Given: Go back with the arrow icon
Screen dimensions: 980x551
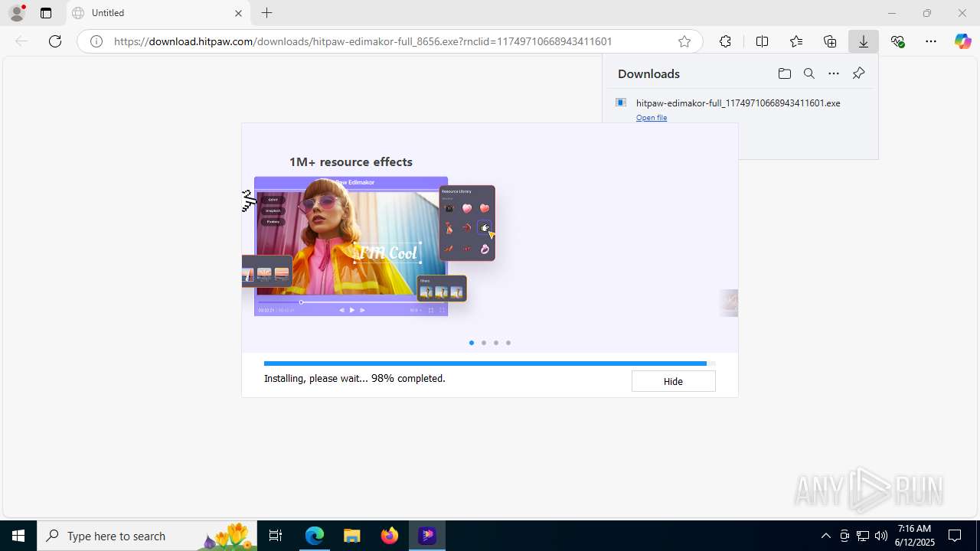Looking at the screenshot, I should 21,41.
